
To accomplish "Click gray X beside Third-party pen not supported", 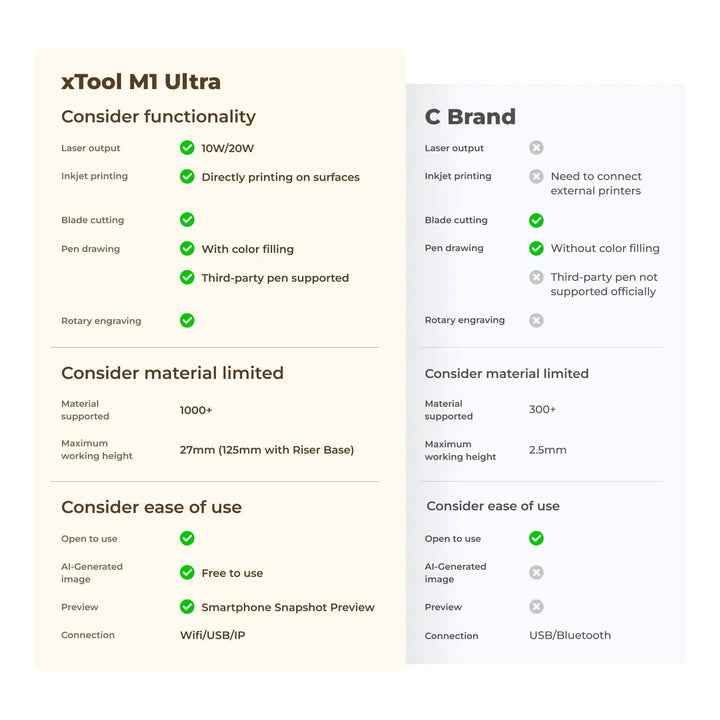I will (536, 277).
